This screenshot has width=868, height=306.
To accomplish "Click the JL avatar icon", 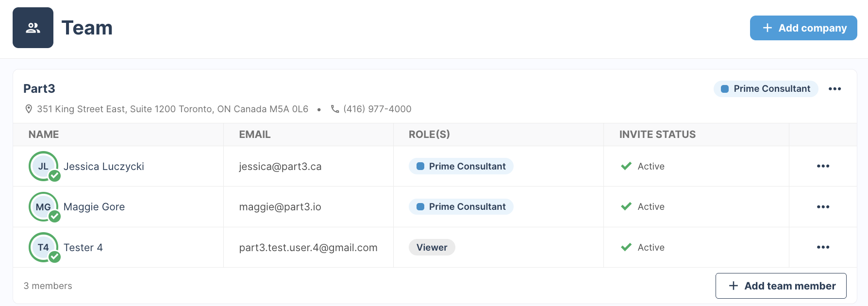I will pos(44,166).
